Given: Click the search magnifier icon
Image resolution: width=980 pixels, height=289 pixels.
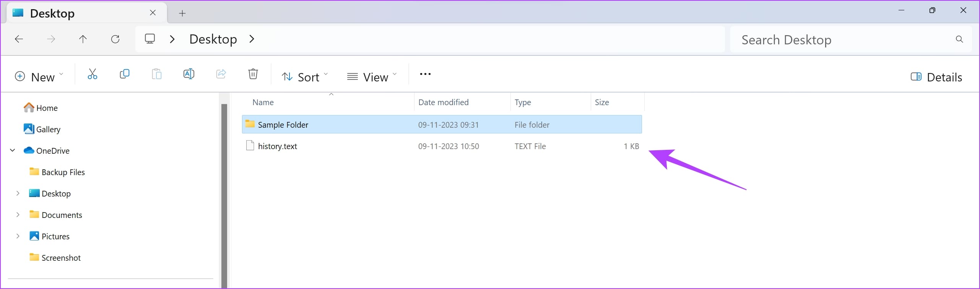Looking at the screenshot, I should (959, 39).
